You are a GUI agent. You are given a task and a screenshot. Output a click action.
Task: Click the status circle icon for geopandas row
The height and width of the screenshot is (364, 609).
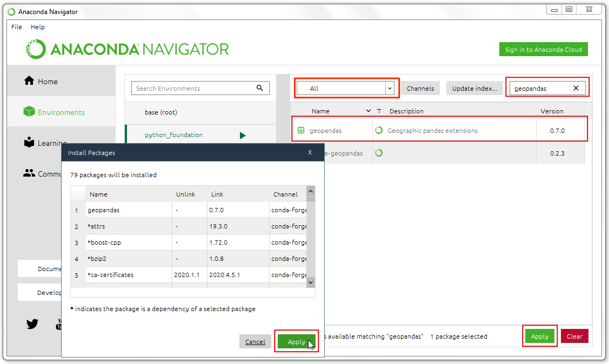(379, 130)
